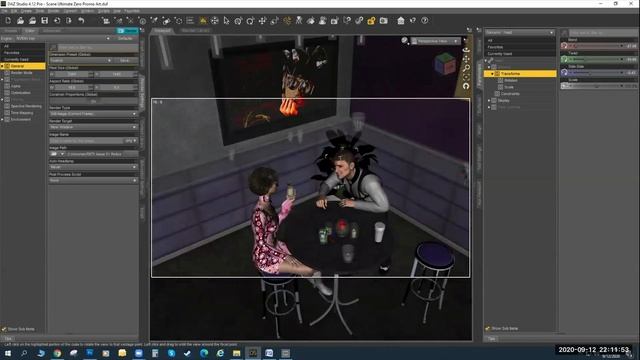Open the Post Process Script dropdown
640x360 pixels.
93,180
